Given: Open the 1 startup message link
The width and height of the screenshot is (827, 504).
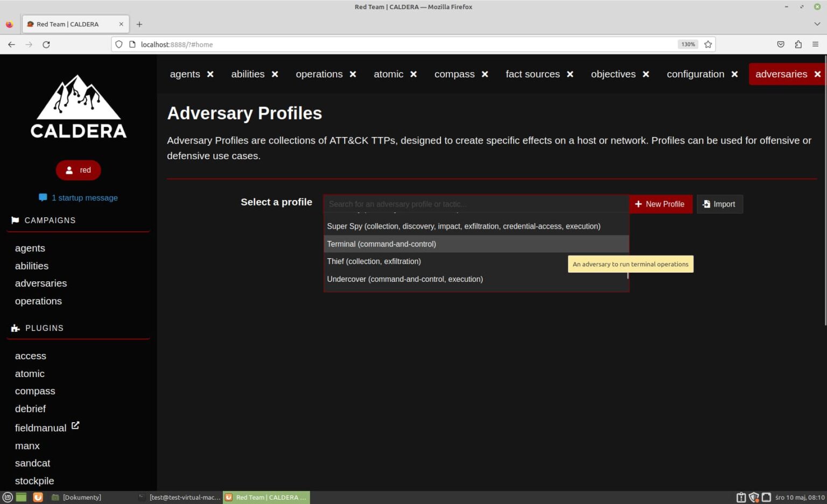Looking at the screenshot, I should click(x=85, y=198).
